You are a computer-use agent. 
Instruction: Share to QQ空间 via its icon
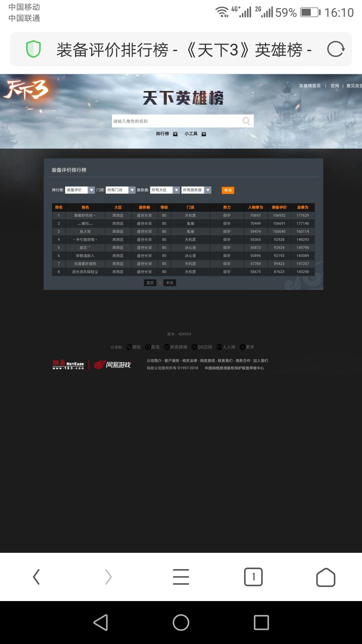pyautogui.click(x=194, y=347)
